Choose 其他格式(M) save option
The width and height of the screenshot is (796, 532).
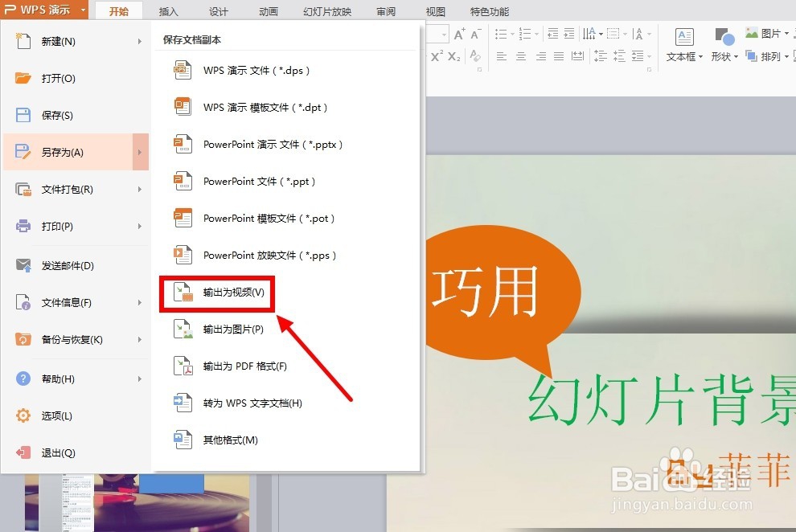point(287,440)
